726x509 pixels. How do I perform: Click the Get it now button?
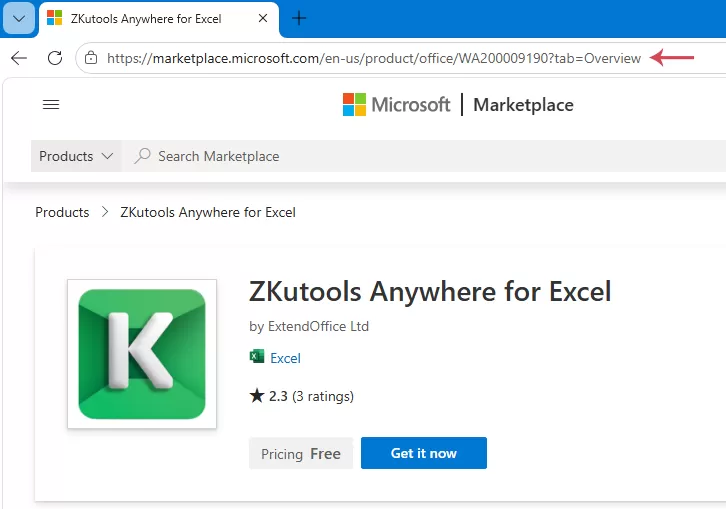point(424,453)
